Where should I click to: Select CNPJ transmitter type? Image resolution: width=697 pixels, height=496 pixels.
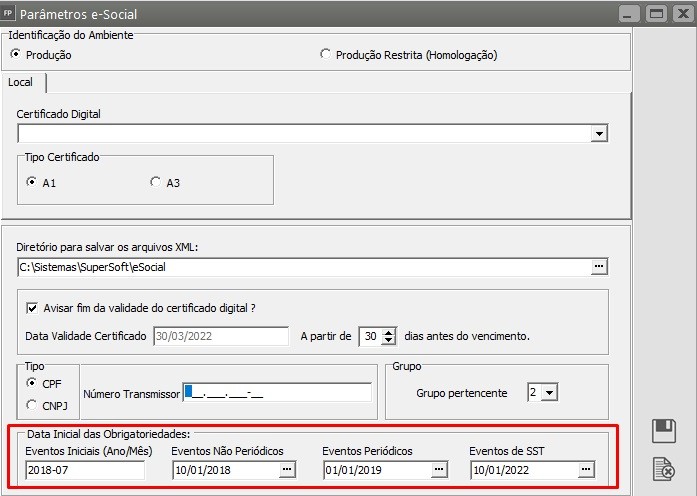[x=32, y=404]
